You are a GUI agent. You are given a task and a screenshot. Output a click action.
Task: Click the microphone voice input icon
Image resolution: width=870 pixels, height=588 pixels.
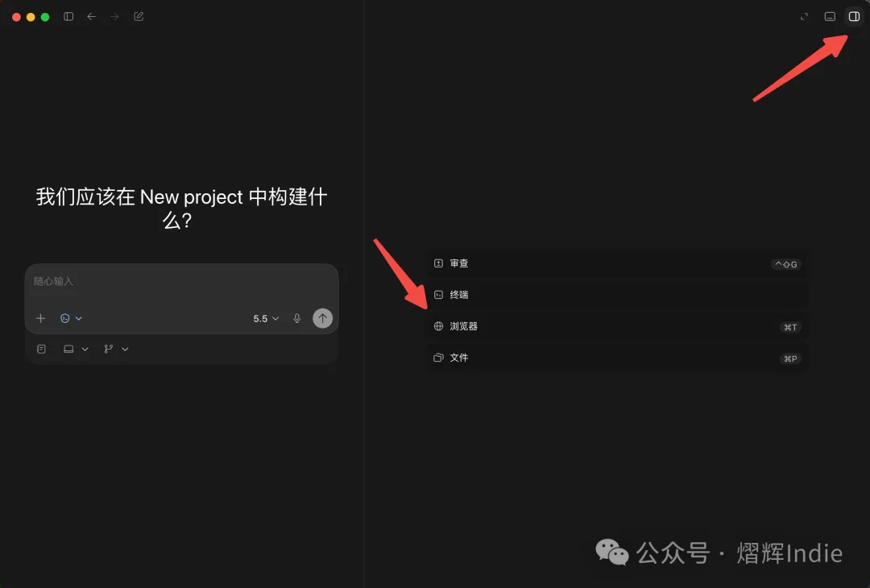pos(296,318)
